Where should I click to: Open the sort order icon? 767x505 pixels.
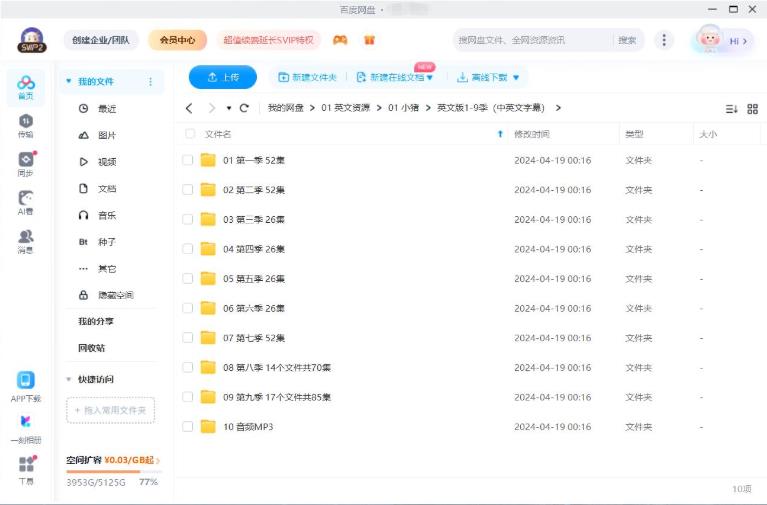click(731, 109)
